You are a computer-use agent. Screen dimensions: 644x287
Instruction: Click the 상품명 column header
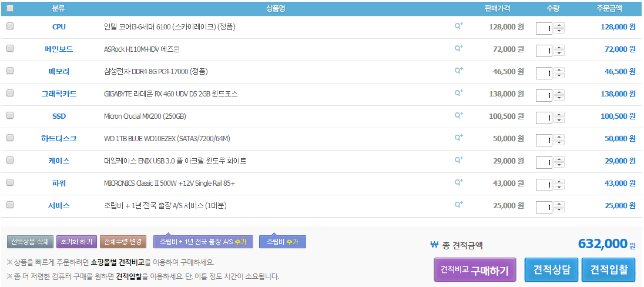[x=275, y=8]
